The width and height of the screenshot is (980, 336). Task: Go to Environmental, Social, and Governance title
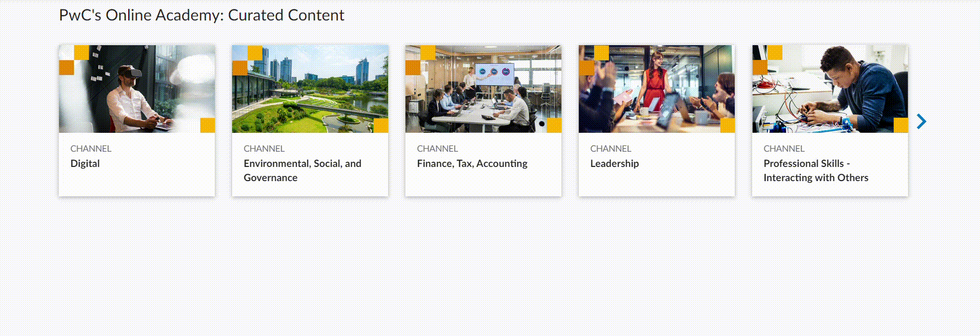[x=303, y=170]
